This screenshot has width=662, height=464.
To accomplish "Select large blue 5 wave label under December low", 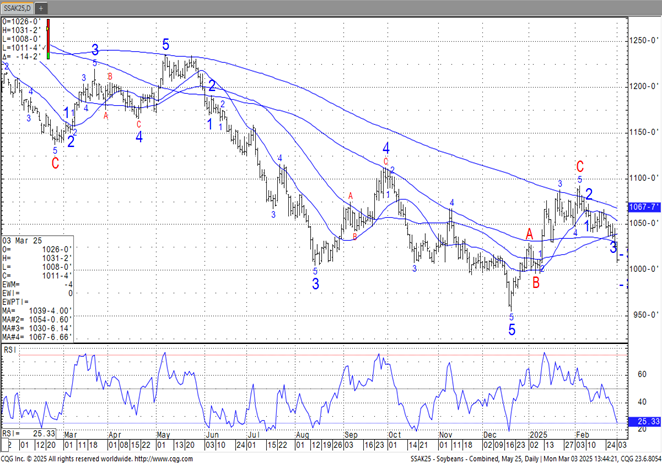I will pyautogui.click(x=511, y=329).
